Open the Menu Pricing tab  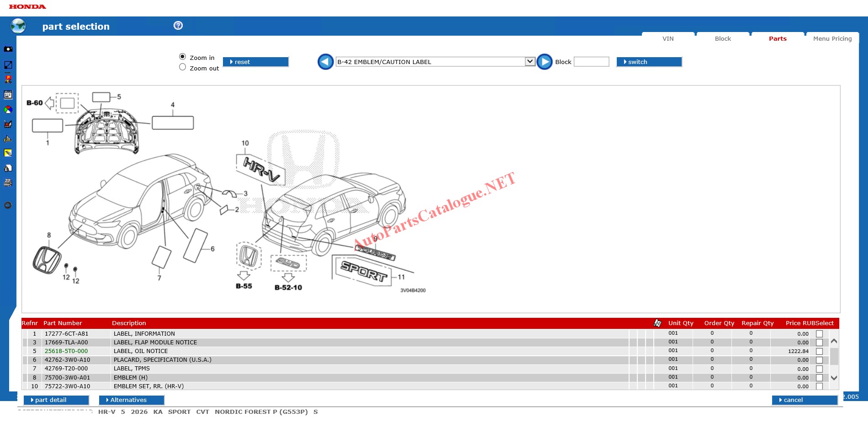click(832, 39)
